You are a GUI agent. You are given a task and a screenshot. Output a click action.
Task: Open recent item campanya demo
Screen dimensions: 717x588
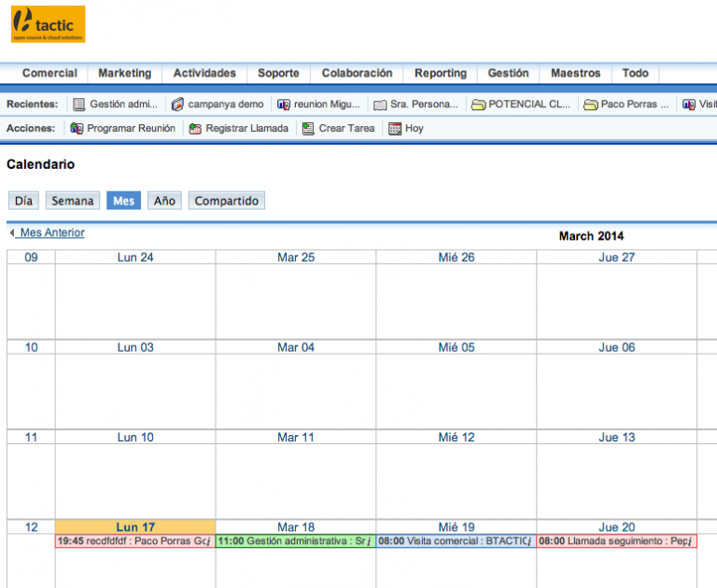point(226,105)
